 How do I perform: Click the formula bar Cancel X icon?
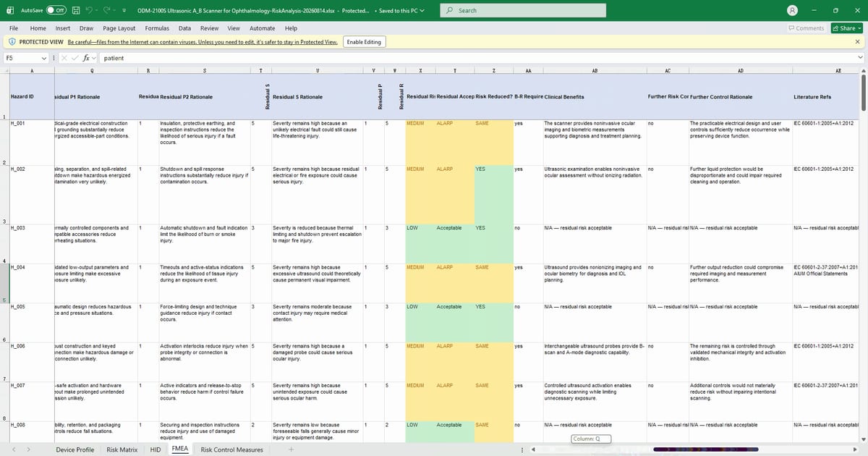(x=63, y=57)
